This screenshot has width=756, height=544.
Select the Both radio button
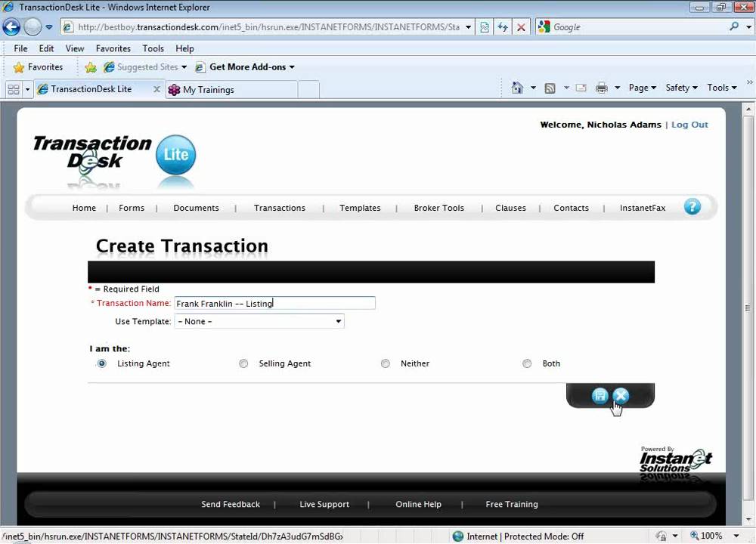point(527,363)
